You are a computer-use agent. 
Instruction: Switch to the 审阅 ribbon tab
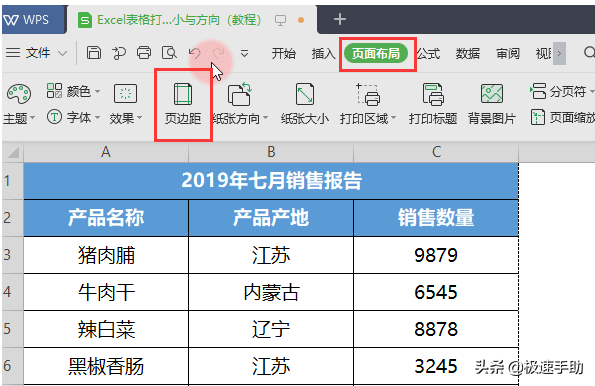pos(508,54)
